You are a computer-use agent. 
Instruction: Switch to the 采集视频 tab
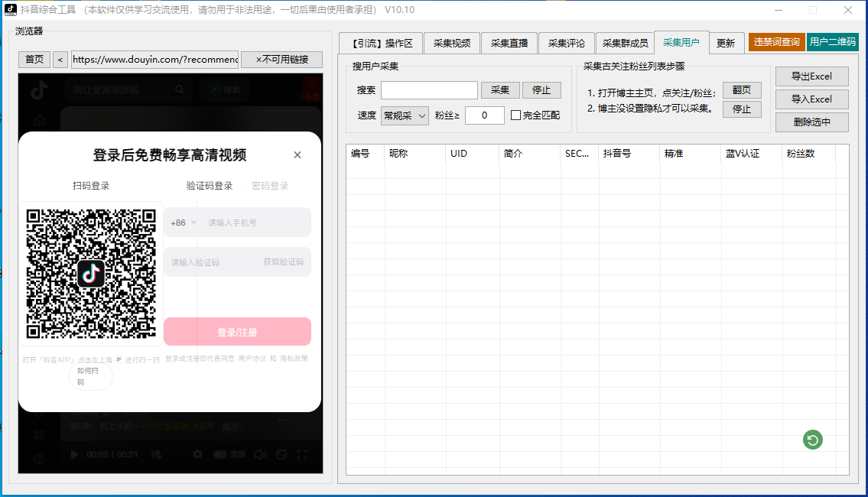tap(451, 43)
